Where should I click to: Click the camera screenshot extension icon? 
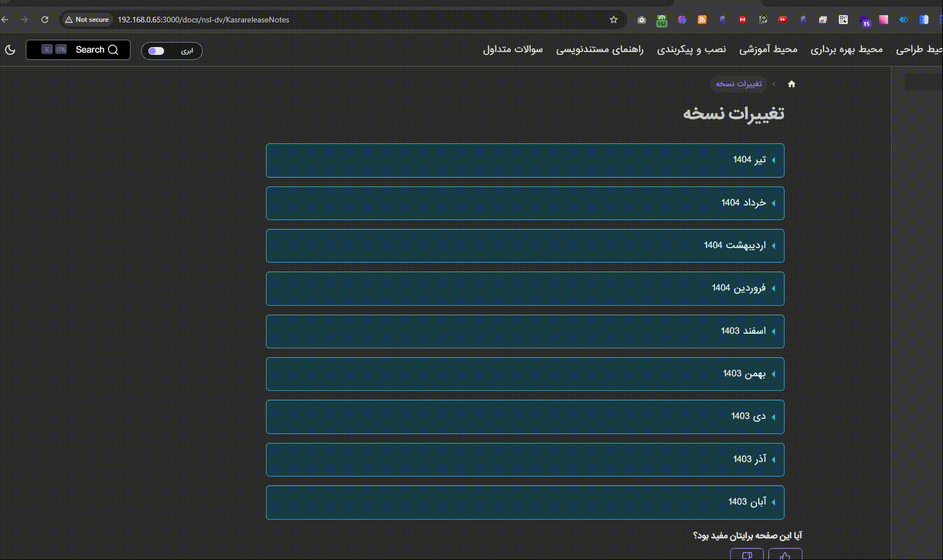tap(642, 20)
